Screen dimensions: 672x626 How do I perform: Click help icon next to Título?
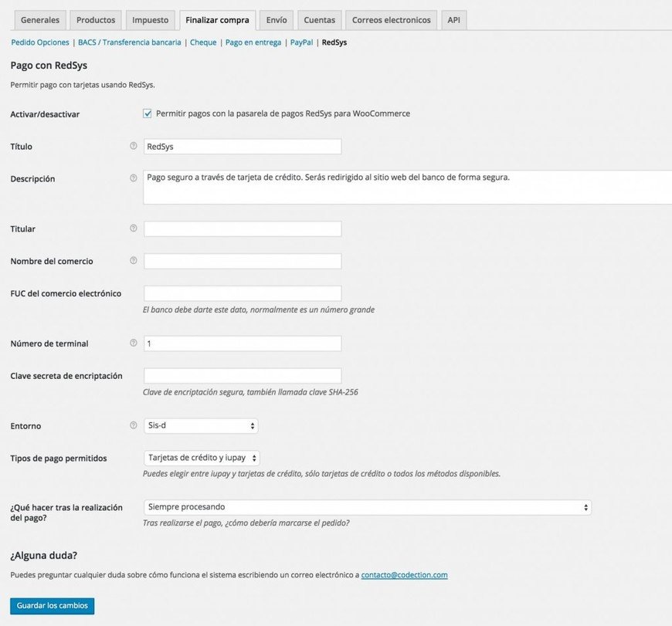pos(134,146)
